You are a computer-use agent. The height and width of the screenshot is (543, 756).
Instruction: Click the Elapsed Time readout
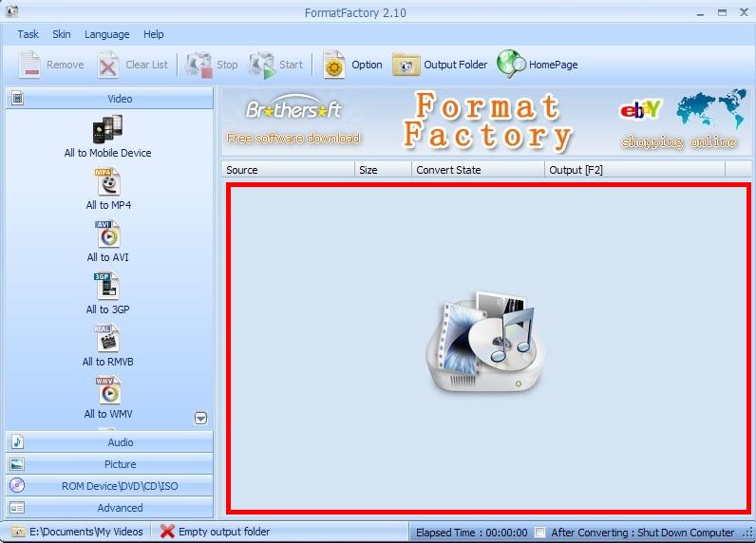(x=471, y=533)
